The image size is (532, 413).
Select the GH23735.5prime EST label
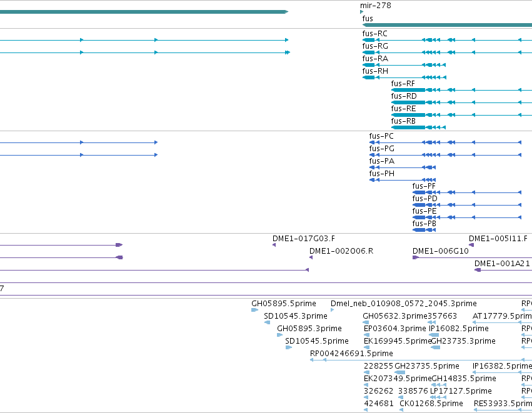427,366
